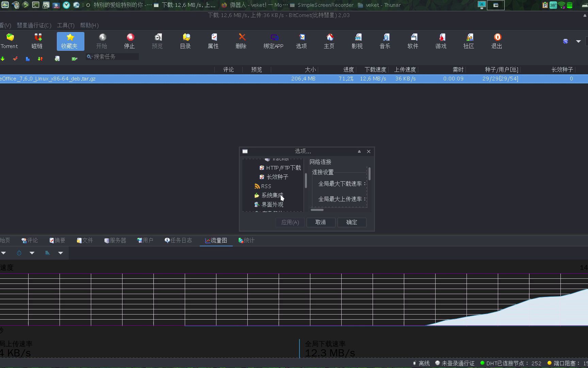The width and height of the screenshot is (588, 368).
Task: Click the green tag video icon
Action: click(x=75, y=59)
